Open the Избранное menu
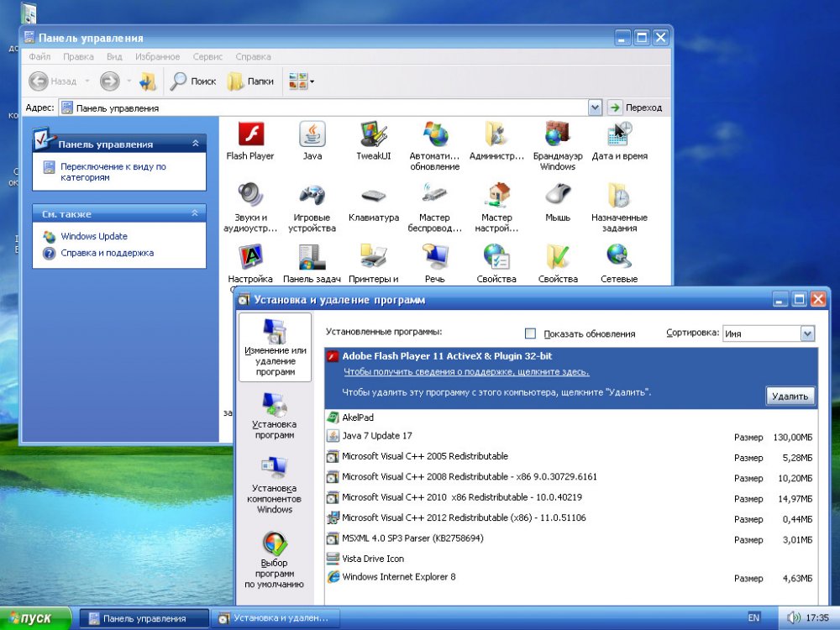The image size is (840, 630). [x=158, y=57]
